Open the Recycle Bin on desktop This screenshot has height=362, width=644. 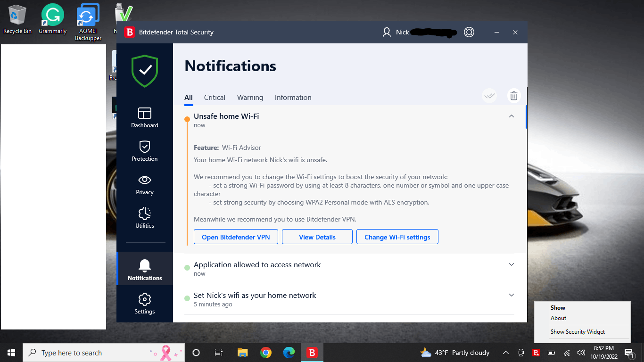coord(17,19)
